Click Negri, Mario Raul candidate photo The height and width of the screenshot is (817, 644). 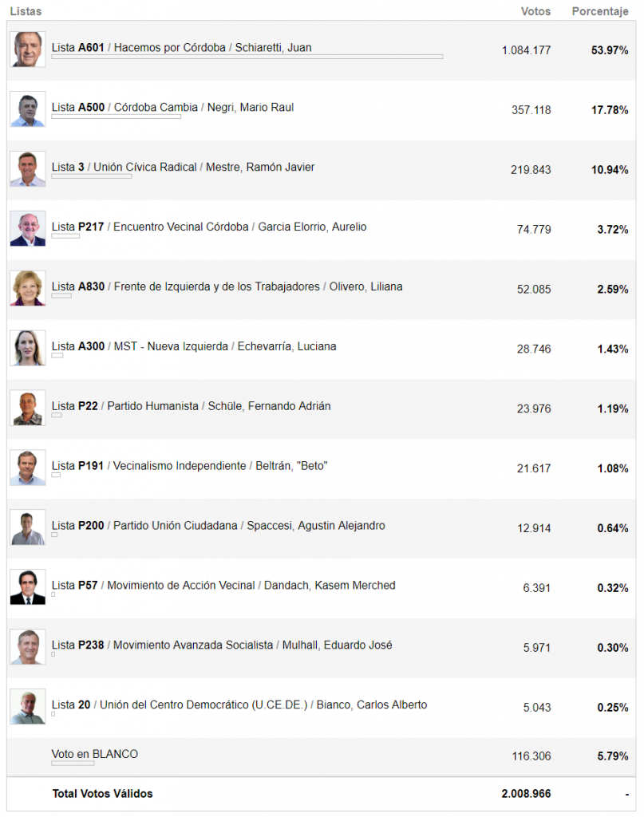28,109
